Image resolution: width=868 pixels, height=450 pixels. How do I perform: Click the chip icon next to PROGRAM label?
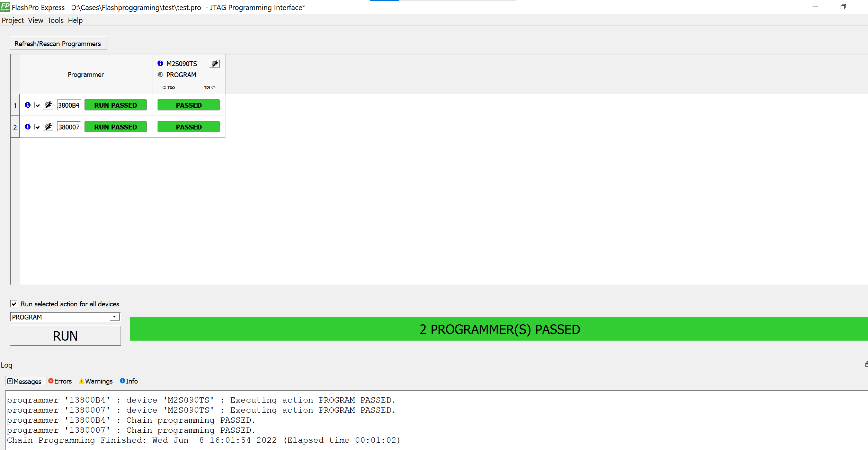tap(160, 74)
